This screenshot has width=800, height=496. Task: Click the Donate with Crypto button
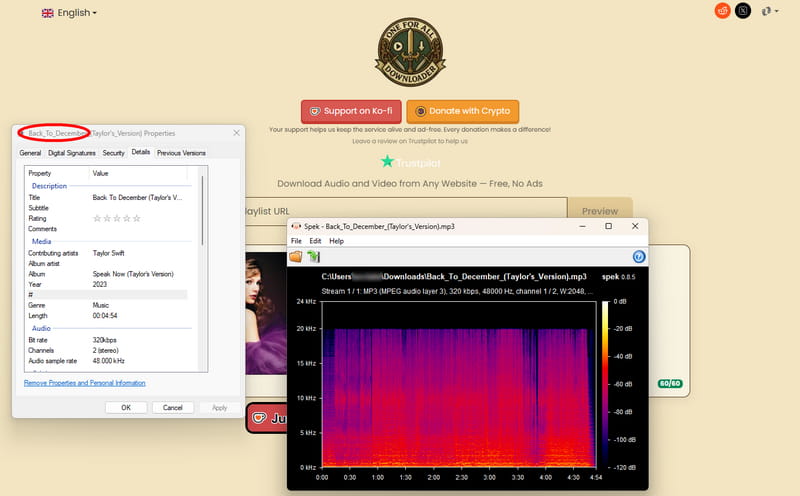click(x=463, y=111)
